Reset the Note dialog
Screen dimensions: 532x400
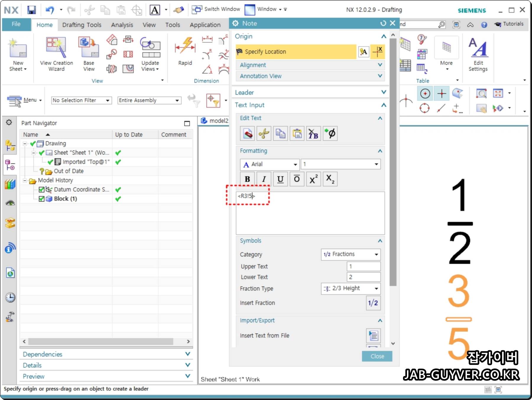pos(383,23)
